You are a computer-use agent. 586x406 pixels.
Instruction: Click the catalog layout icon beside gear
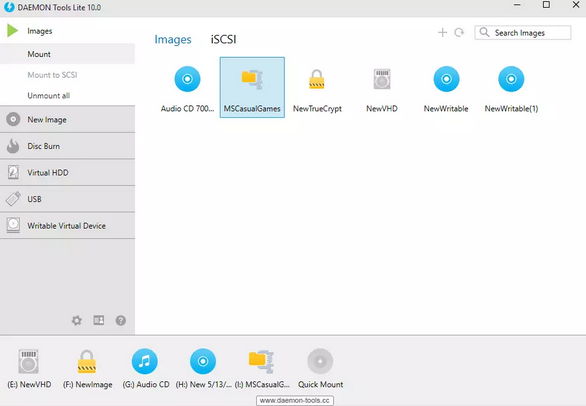tap(99, 320)
